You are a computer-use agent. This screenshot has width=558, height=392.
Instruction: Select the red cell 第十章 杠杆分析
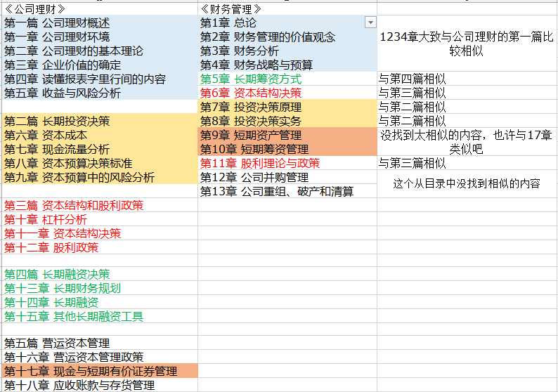click(100, 219)
